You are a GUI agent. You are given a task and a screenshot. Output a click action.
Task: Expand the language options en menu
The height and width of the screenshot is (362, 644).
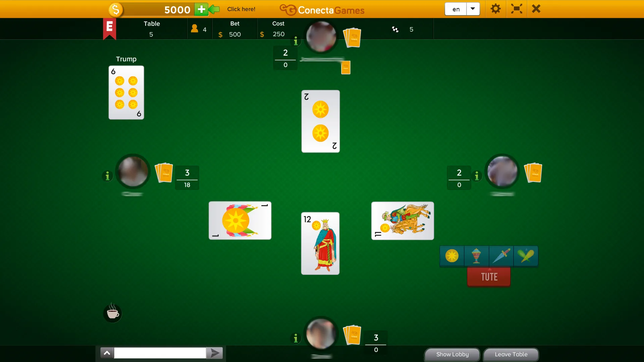coord(473,9)
